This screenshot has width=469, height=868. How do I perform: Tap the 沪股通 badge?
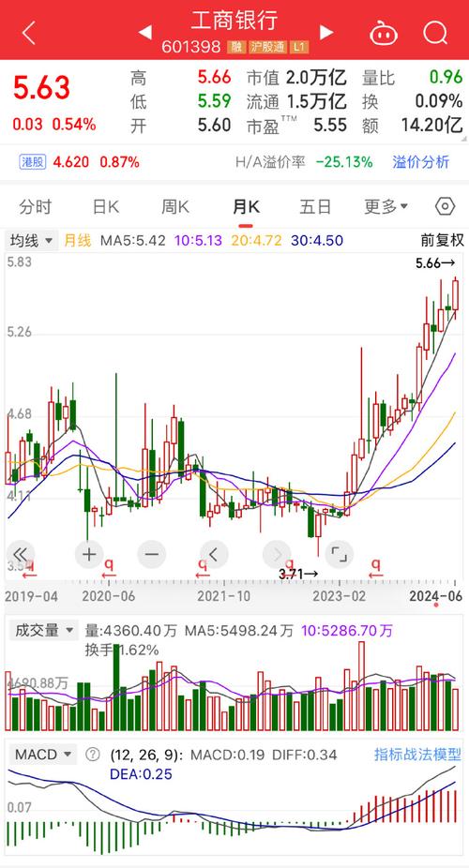(268, 47)
